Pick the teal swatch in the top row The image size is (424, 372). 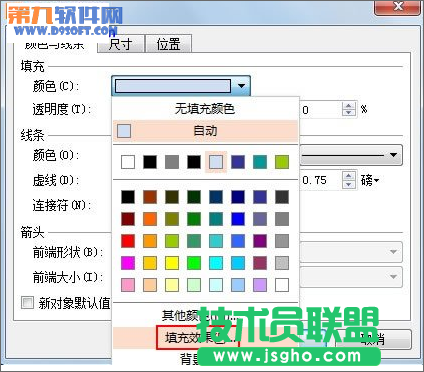260,162
